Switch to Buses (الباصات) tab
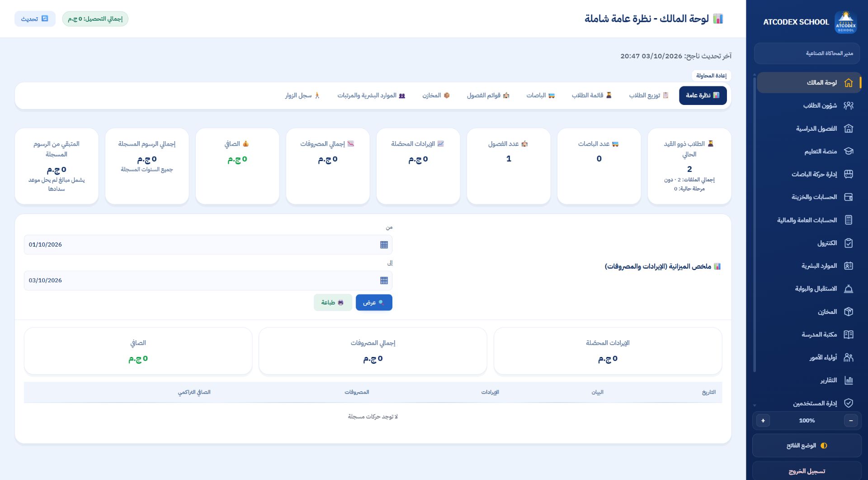 [x=541, y=95]
